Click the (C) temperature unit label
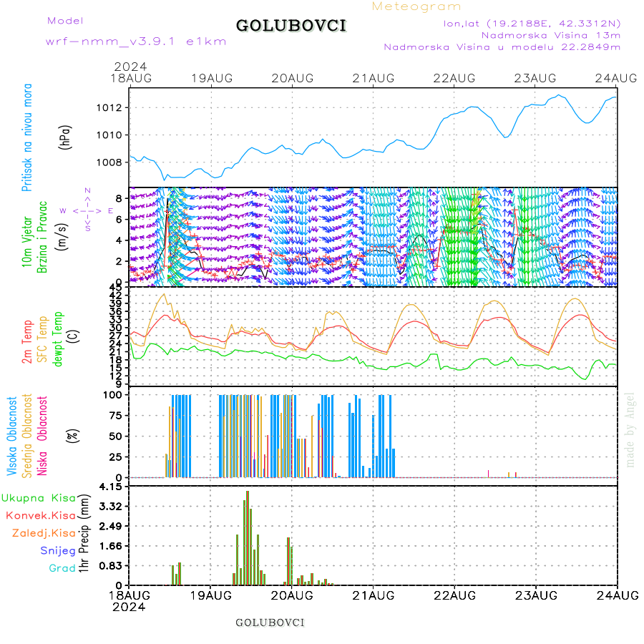Screen dimensions: 644x644 pyautogui.click(x=74, y=336)
